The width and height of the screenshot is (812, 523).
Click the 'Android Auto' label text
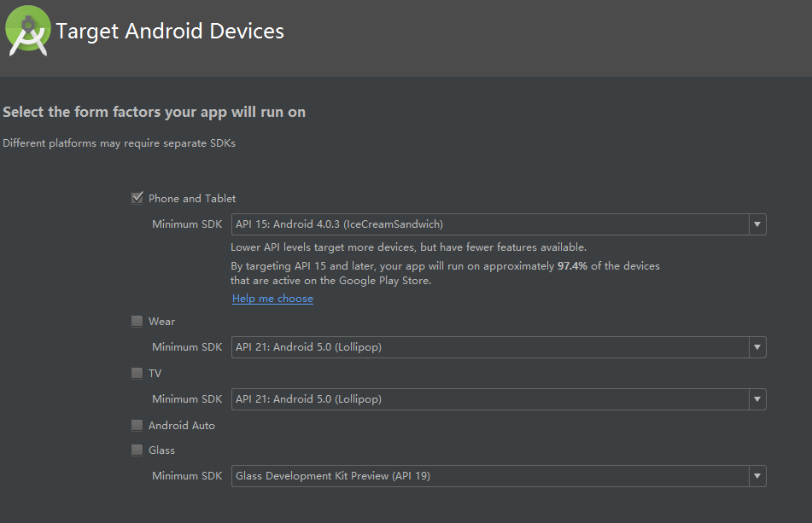pyautogui.click(x=179, y=425)
